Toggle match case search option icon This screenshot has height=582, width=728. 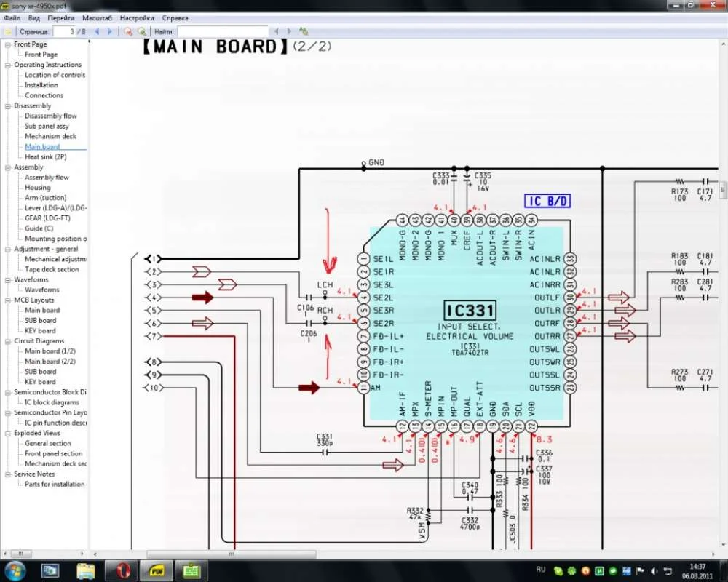pos(304,32)
